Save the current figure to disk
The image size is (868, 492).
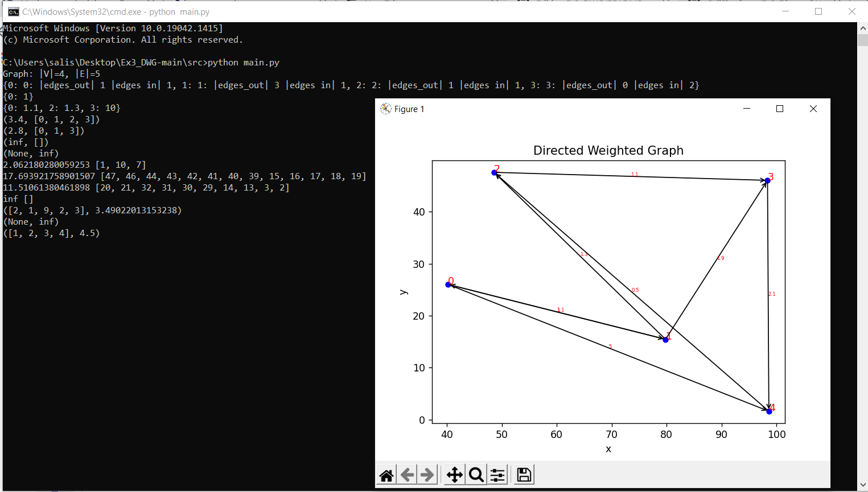point(523,474)
